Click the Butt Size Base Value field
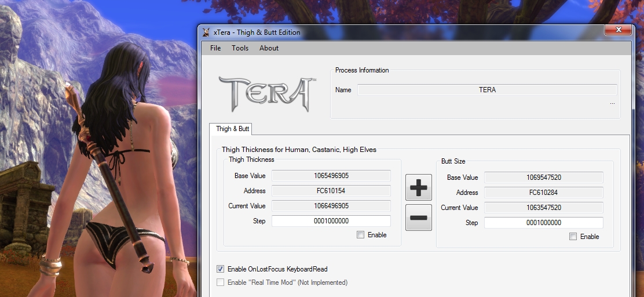Screen dimensions: 644x297 (x=543, y=178)
